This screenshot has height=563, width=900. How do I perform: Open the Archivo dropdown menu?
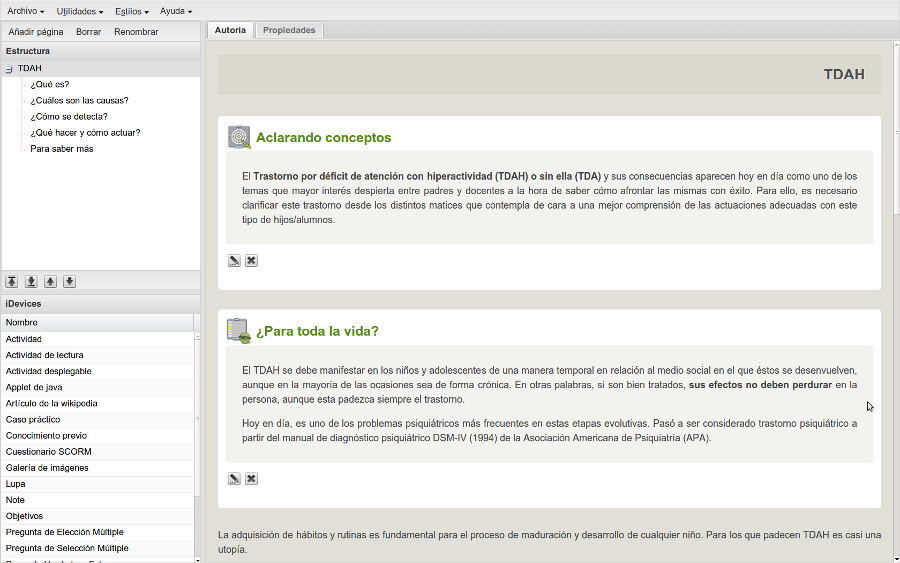[x=25, y=11]
